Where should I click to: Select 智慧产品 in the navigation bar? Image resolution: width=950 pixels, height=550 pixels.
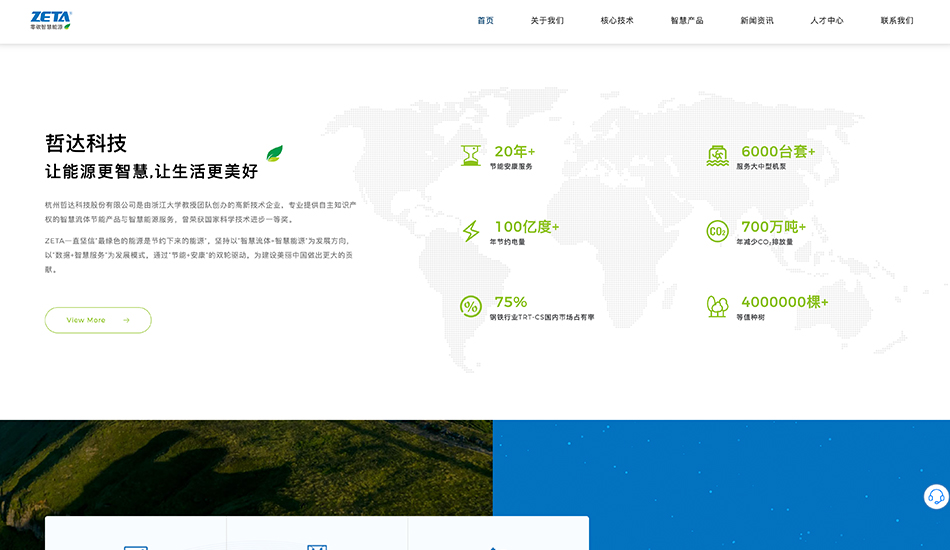click(687, 21)
